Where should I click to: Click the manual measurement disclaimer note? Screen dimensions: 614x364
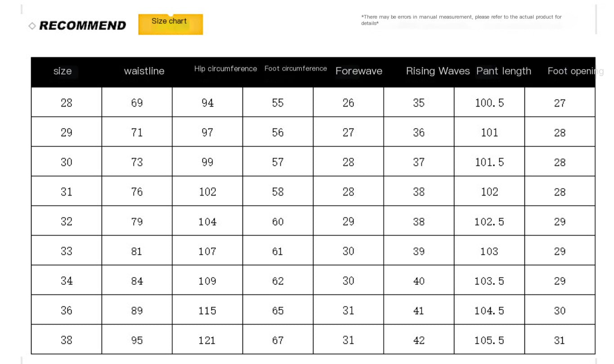461,20
